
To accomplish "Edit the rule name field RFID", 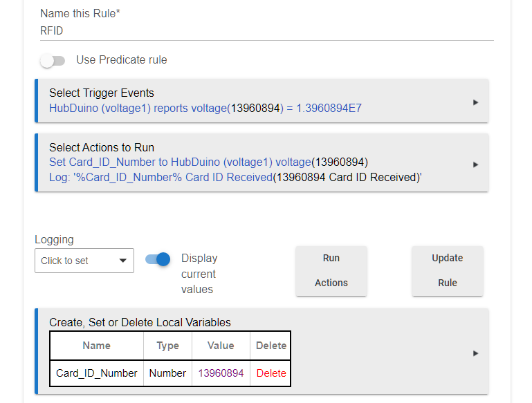I will tap(266, 31).
